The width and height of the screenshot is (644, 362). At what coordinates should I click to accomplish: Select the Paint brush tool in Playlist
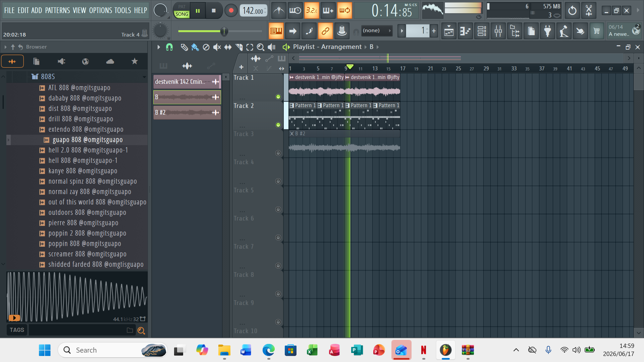pyautogui.click(x=195, y=47)
